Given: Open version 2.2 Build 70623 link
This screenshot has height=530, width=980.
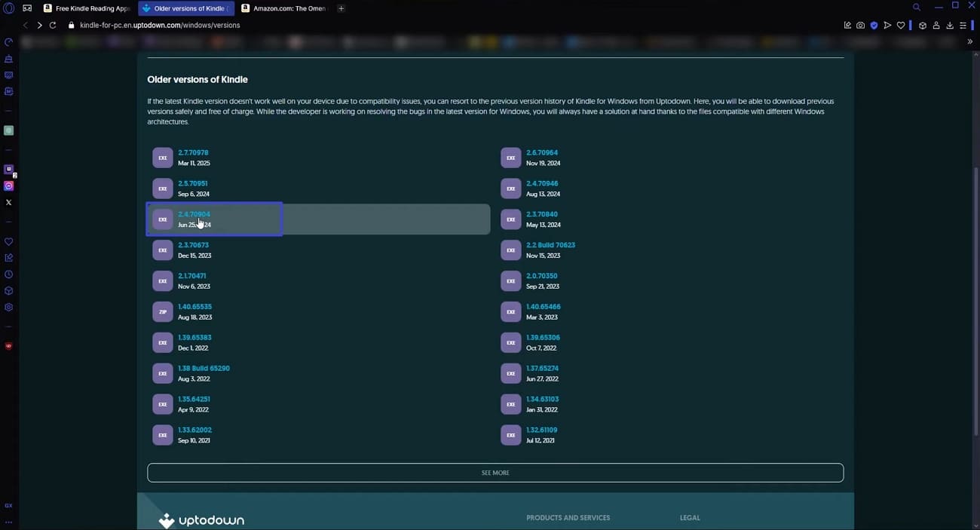Looking at the screenshot, I should [550, 245].
